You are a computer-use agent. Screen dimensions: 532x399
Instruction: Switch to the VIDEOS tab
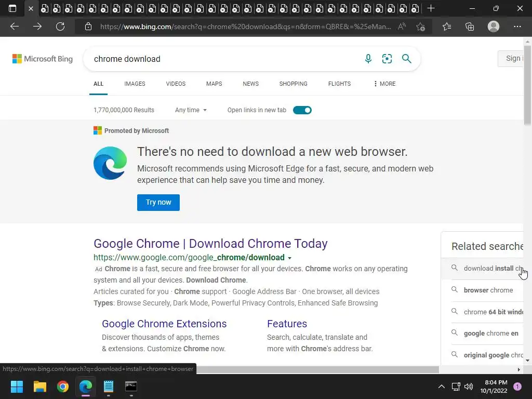pos(176,84)
